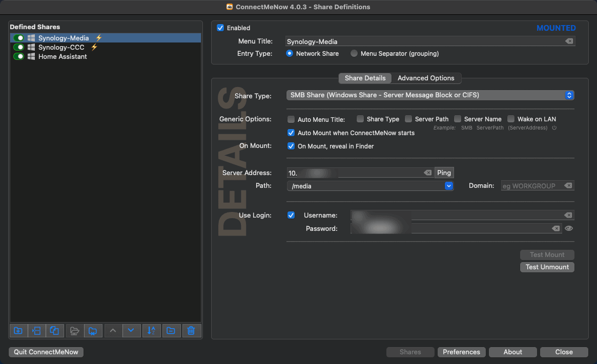Check the Server Name generic option
The height and width of the screenshot is (364, 597).
(x=458, y=119)
